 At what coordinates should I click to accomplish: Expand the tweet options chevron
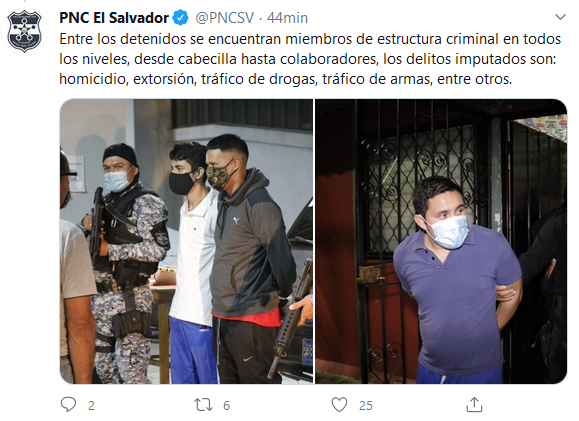(x=561, y=17)
